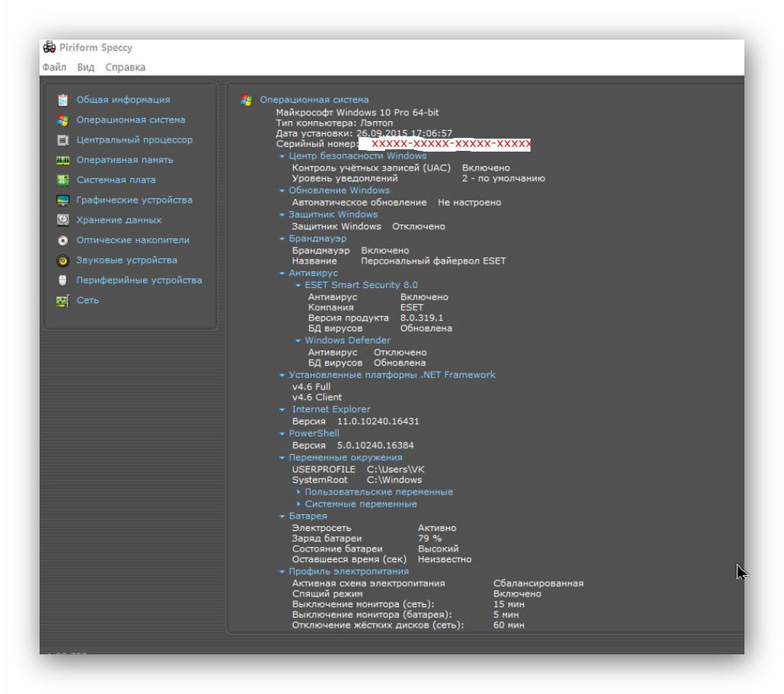This screenshot has height=694, width=784.
Task: Click the mouse icon beside Периферийные устройства
Action: tap(63, 280)
